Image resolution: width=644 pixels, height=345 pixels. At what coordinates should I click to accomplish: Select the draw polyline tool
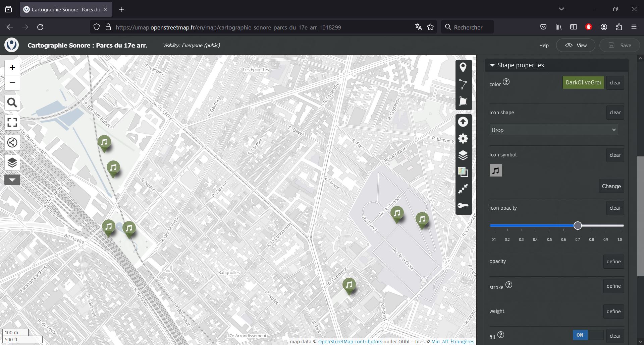point(463,84)
